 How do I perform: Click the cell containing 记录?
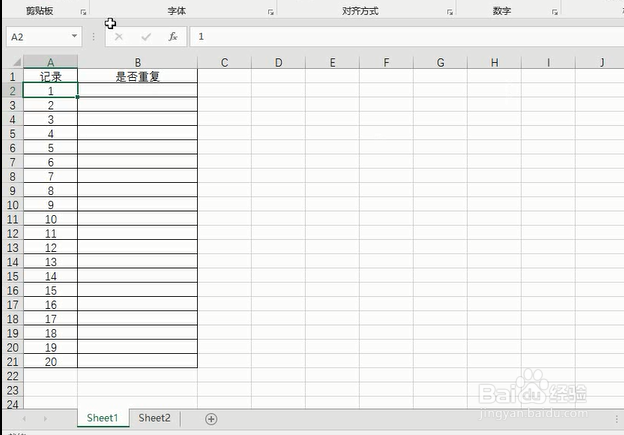(x=51, y=76)
